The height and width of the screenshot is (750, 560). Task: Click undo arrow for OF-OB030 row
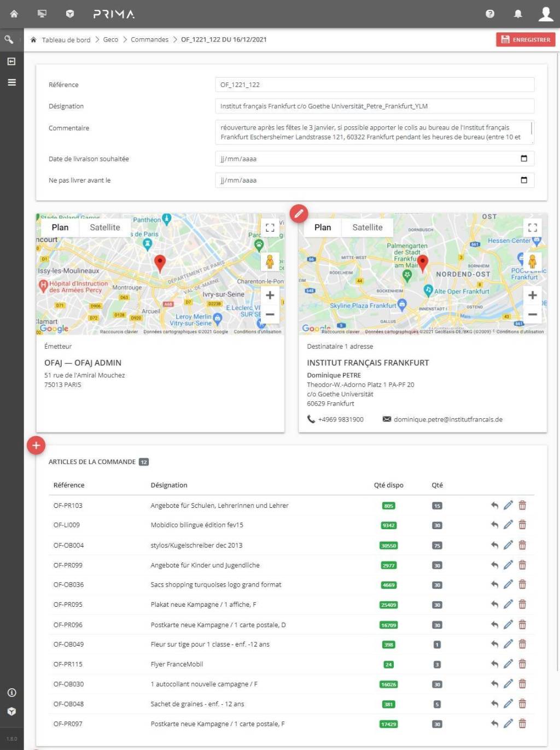494,684
